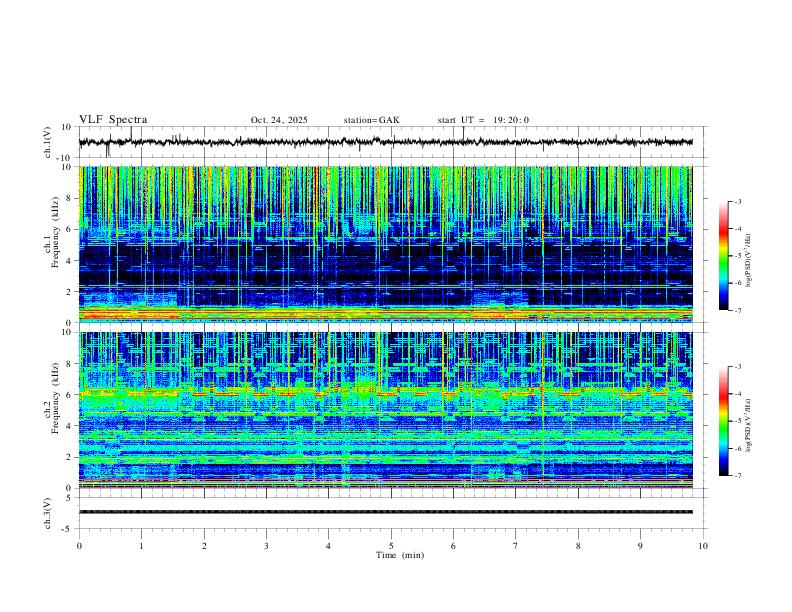The image size is (792, 612).
Task: Click time axis tick label '3'
Action: tap(266, 546)
